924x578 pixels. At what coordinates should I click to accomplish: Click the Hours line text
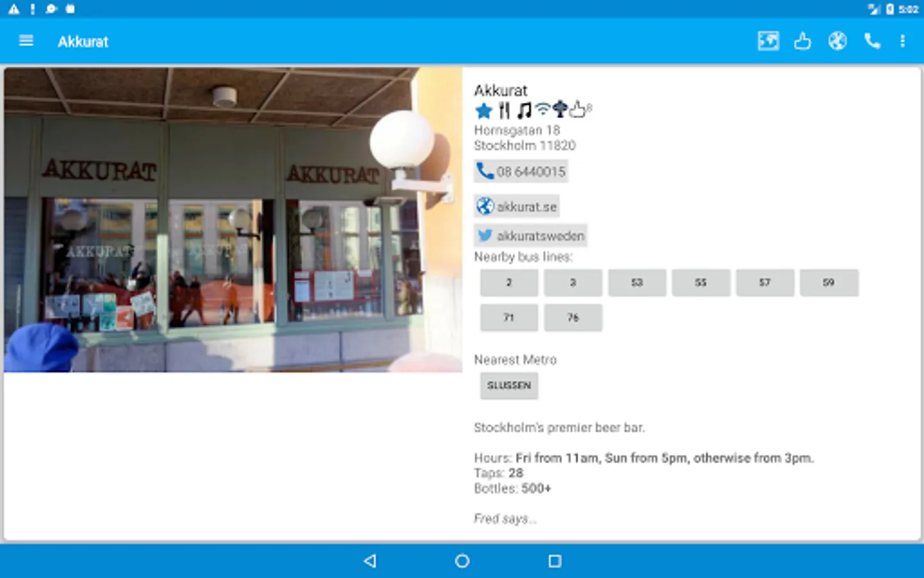tap(644, 458)
